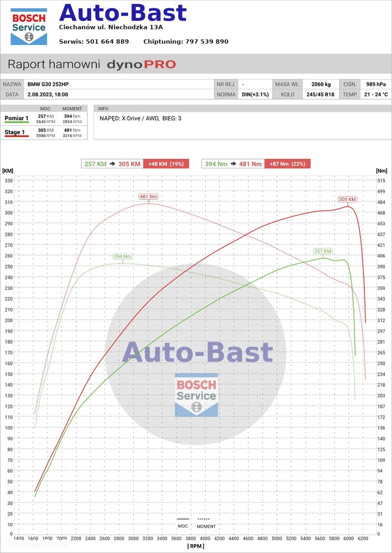Click the Pomiar 1 power value '257 KM'
This screenshot has height=553, width=392.
pyautogui.click(x=46, y=116)
